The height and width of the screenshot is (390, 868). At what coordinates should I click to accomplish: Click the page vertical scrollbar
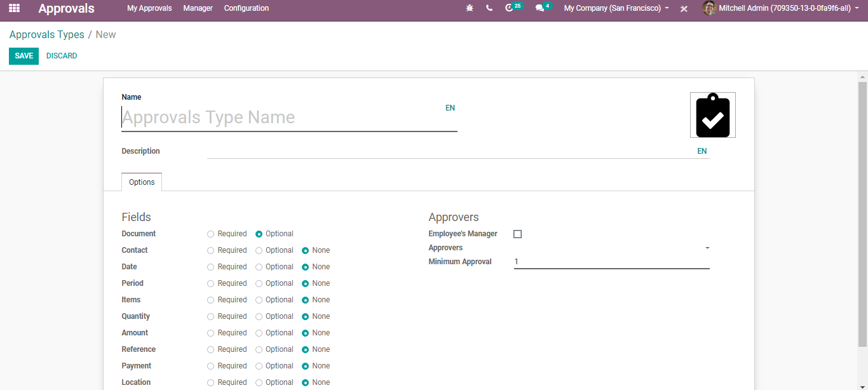tap(862, 214)
